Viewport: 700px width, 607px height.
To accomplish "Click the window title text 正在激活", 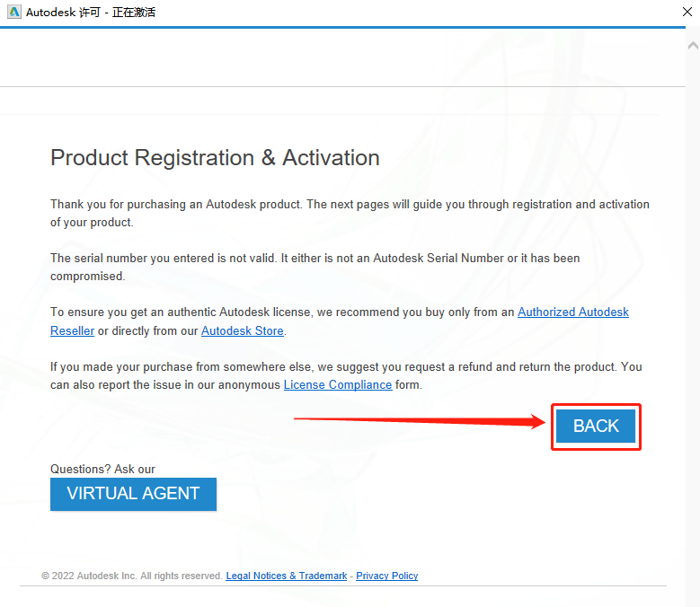I will coord(134,13).
